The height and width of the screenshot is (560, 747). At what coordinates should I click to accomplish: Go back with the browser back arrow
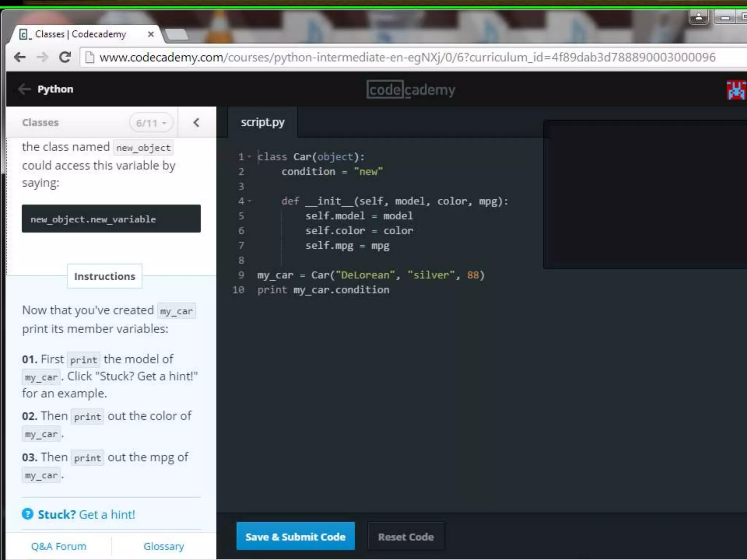point(20,57)
